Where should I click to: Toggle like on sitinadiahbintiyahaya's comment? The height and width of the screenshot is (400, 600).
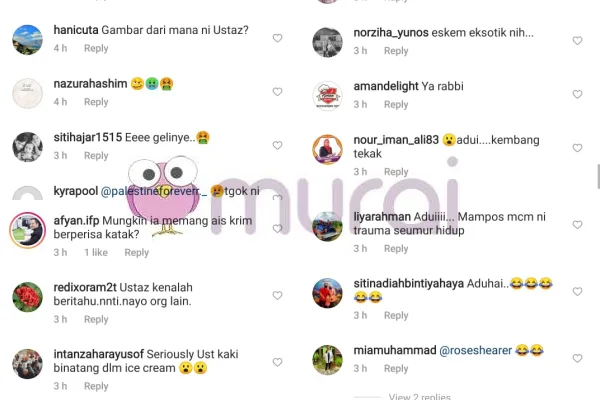(577, 291)
